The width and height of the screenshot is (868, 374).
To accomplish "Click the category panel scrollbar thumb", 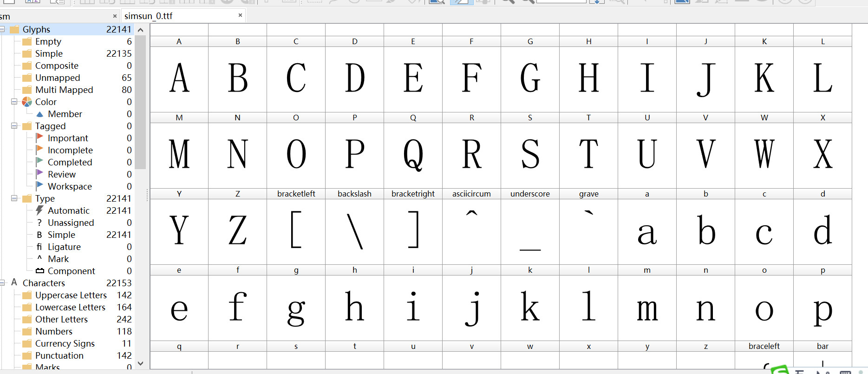I will [x=141, y=102].
